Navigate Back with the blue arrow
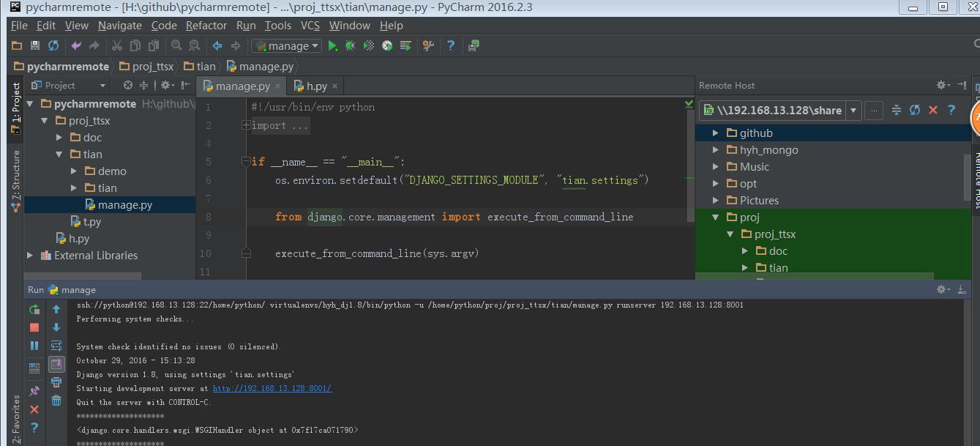The width and height of the screenshot is (980, 446). coord(217,45)
